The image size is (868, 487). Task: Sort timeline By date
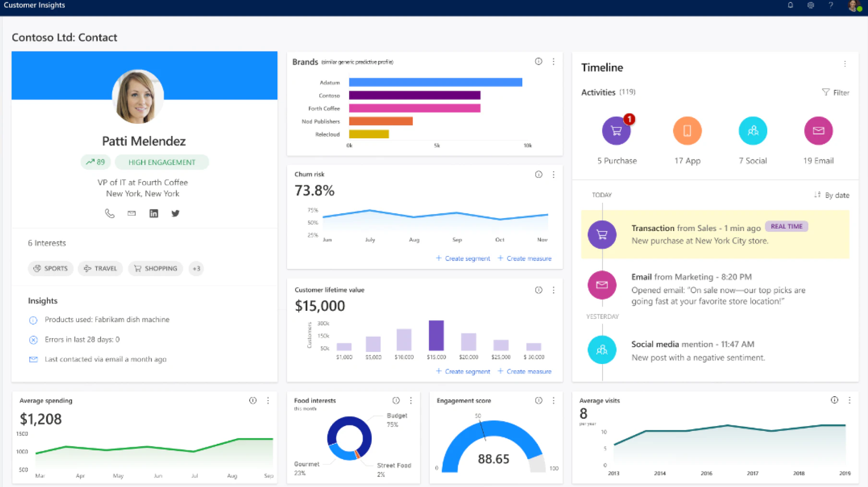click(x=832, y=195)
